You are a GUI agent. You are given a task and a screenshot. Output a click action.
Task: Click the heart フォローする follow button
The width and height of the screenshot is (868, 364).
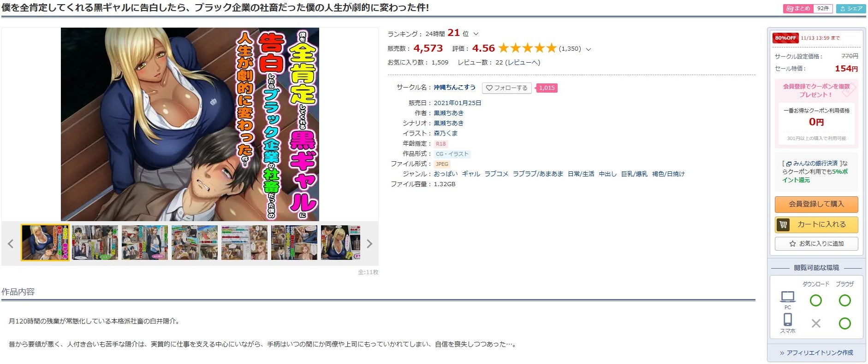pyautogui.click(x=506, y=88)
